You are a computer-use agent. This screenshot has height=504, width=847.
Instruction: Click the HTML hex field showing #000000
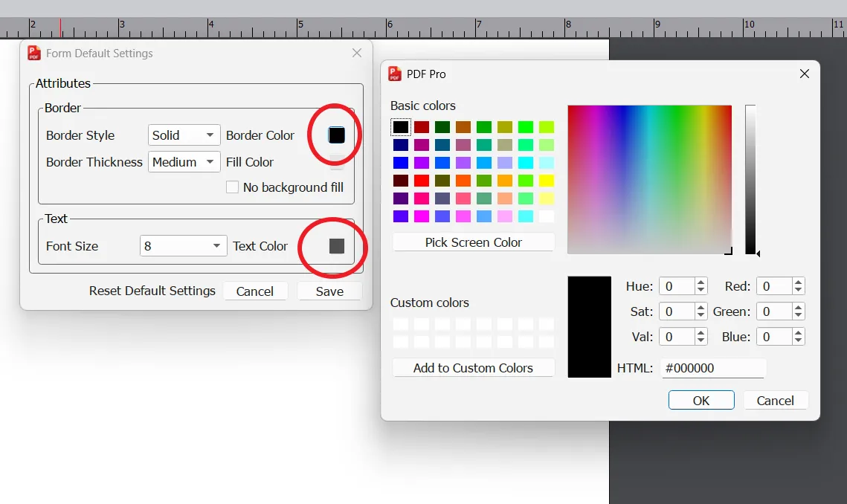[x=713, y=368]
